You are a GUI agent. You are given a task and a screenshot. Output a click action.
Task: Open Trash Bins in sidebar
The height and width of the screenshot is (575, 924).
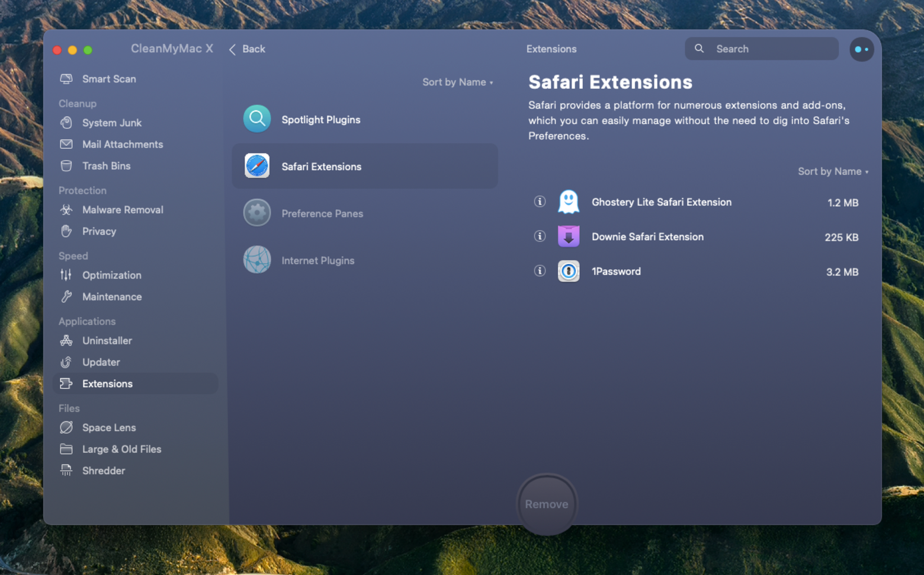[x=107, y=166]
